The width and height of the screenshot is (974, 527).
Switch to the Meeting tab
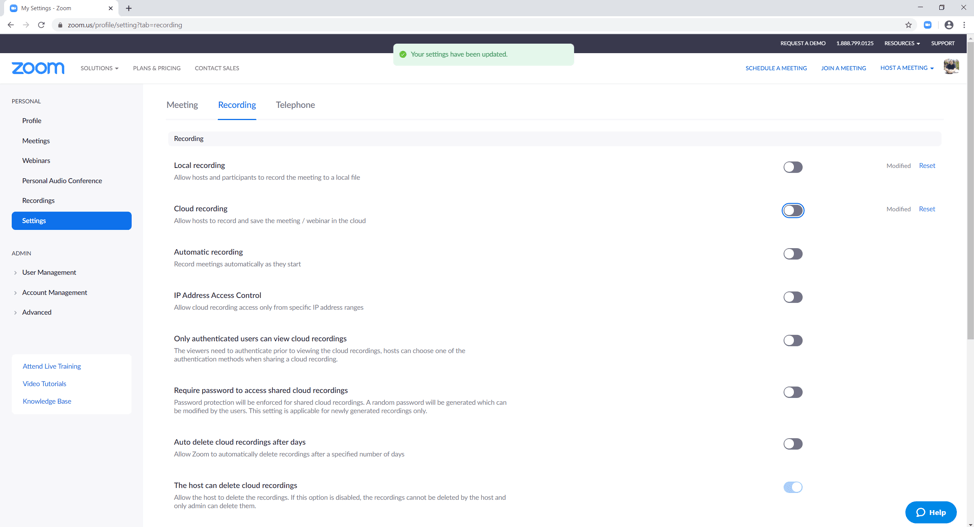[x=182, y=104]
